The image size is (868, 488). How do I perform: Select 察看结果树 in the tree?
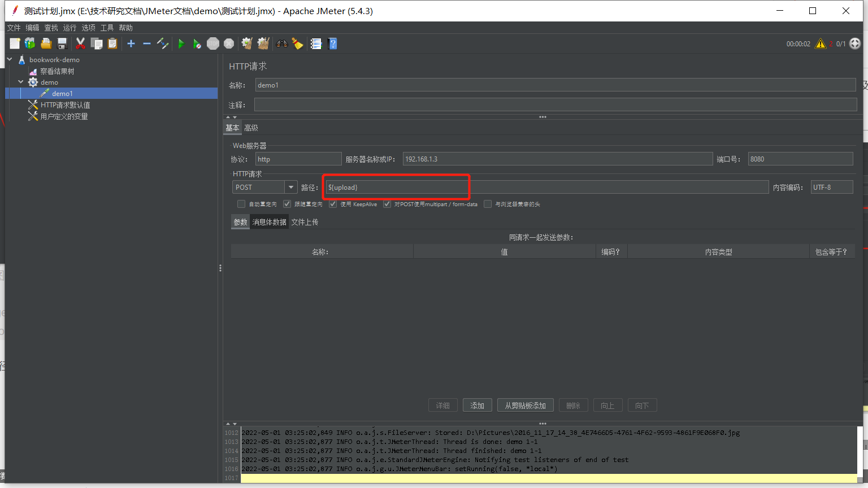pos(57,71)
